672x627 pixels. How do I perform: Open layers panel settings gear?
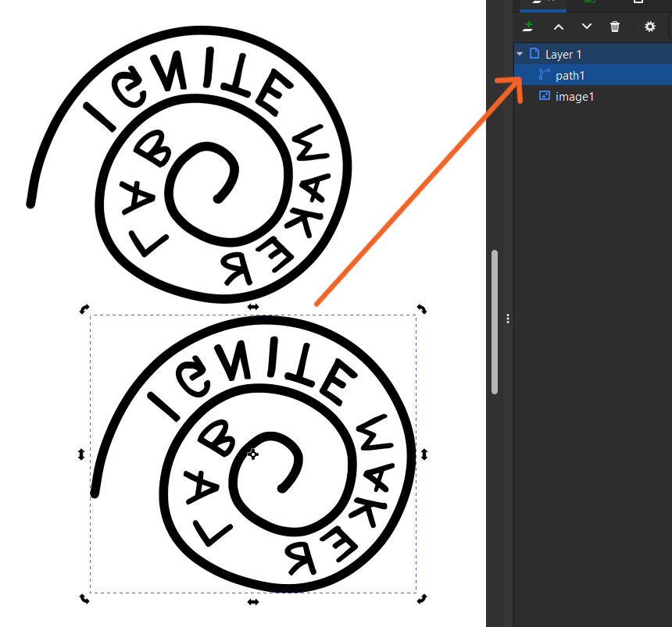tap(649, 27)
